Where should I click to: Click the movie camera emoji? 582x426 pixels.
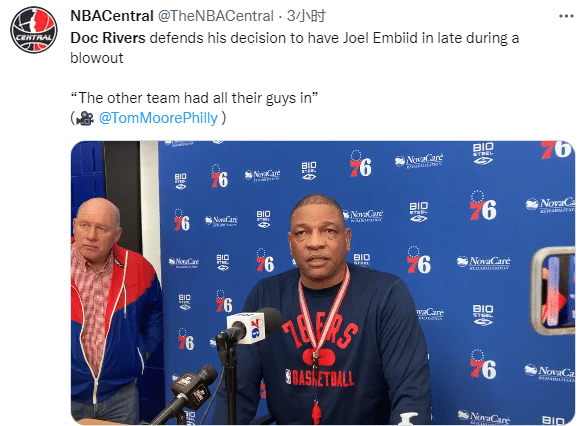(85, 118)
